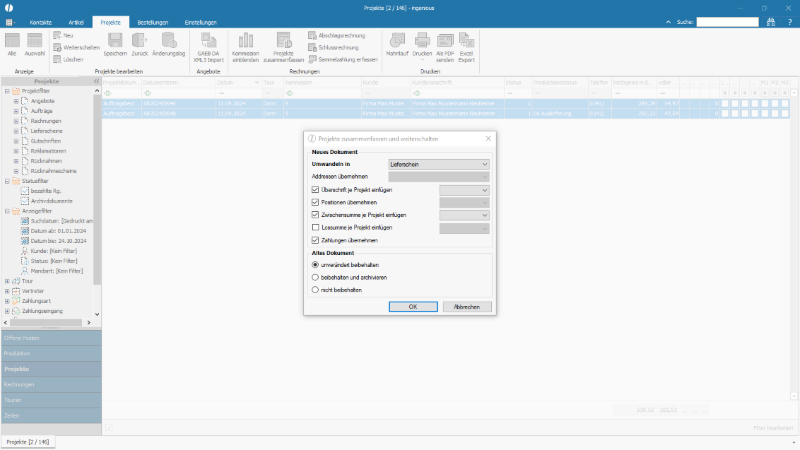Toggle Überschrift je Projekt einfügen checkbox

(x=315, y=190)
